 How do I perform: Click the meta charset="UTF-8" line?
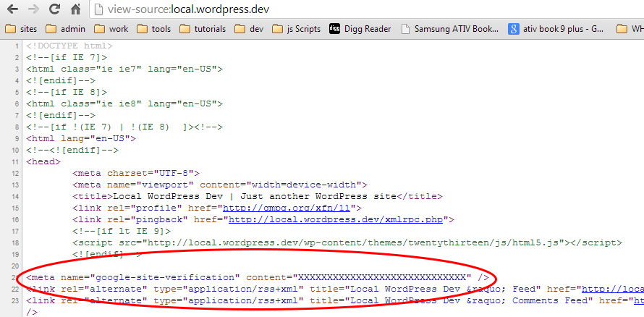[136, 173]
